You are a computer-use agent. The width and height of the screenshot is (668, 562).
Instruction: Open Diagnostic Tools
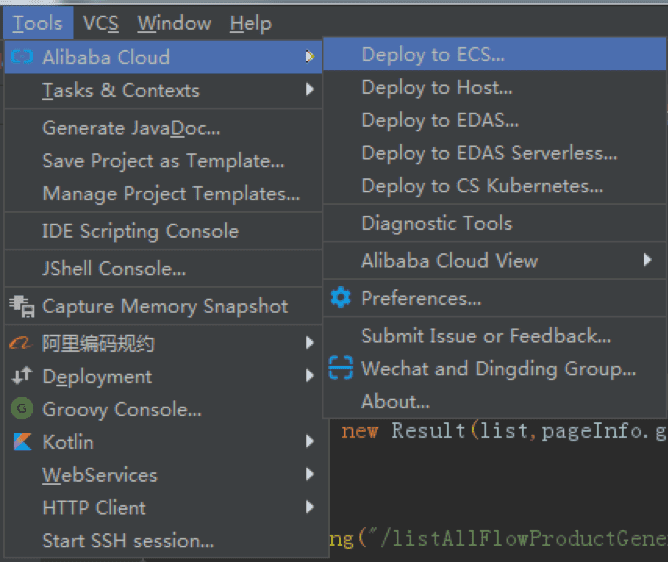[436, 223]
